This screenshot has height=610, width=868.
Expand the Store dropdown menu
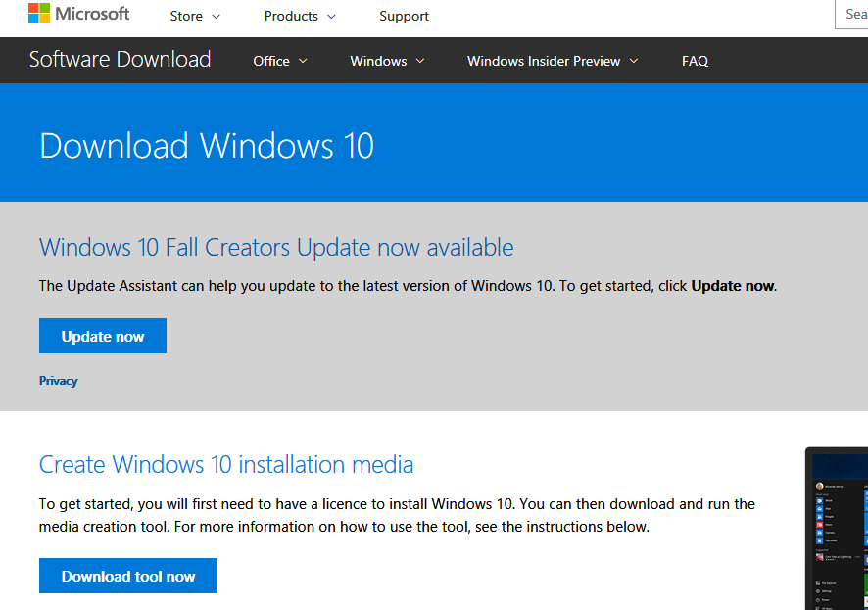click(x=195, y=16)
